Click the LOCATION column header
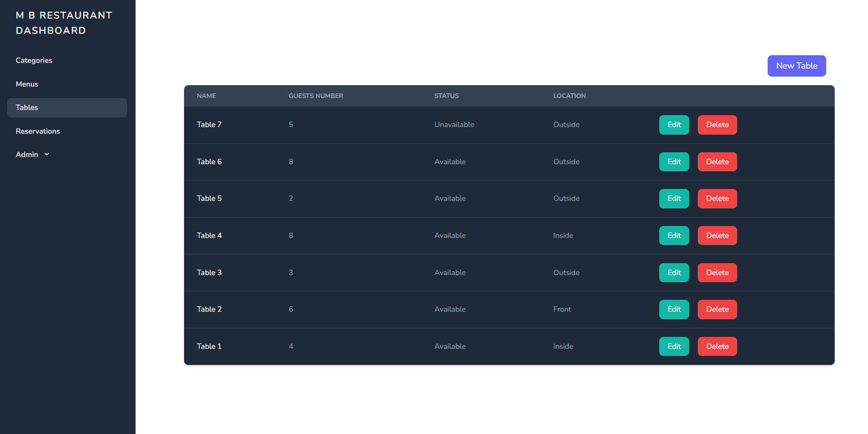The width and height of the screenshot is (868, 434). [569, 96]
